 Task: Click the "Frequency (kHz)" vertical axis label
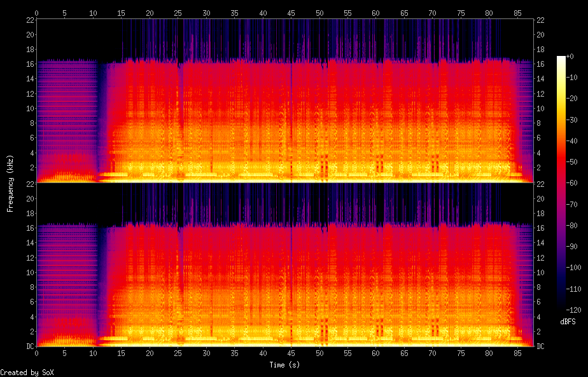click(x=10, y=183)
